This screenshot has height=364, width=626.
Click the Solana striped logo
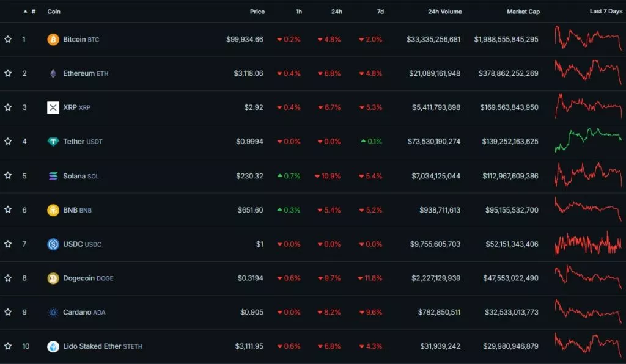click(53, 176)
